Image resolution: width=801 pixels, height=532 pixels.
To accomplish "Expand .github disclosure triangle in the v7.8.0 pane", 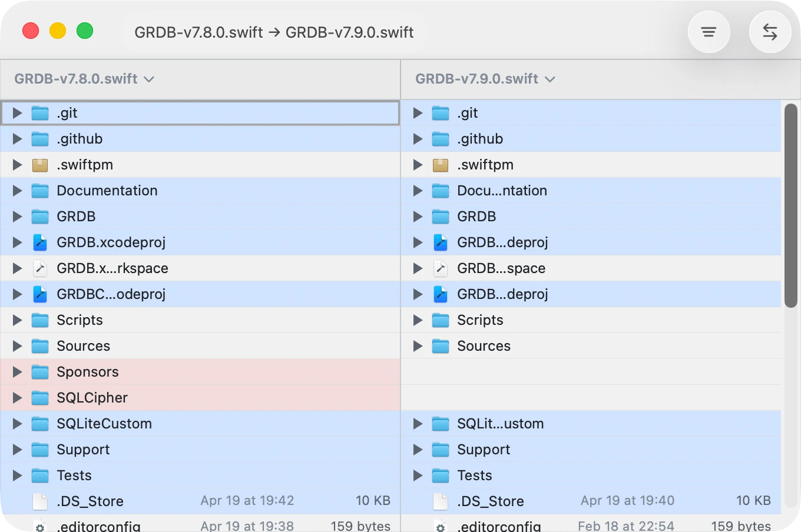I will pyautogui.click(x=17, y=139).
